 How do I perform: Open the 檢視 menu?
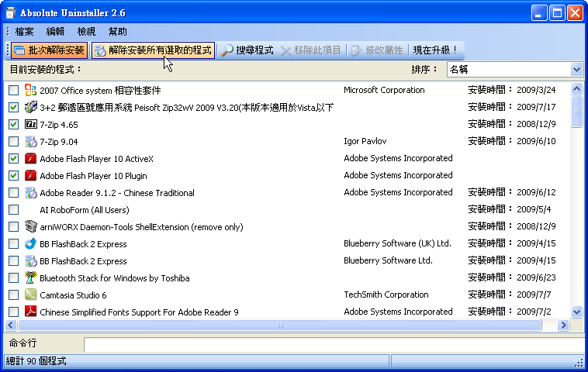[x=86, y=32]
